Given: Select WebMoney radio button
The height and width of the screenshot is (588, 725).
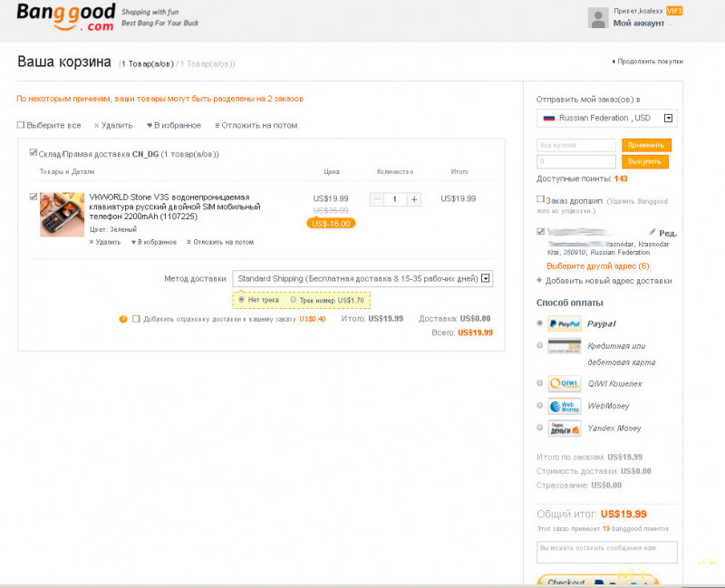Looking at the screenshot, I should 539,405.
